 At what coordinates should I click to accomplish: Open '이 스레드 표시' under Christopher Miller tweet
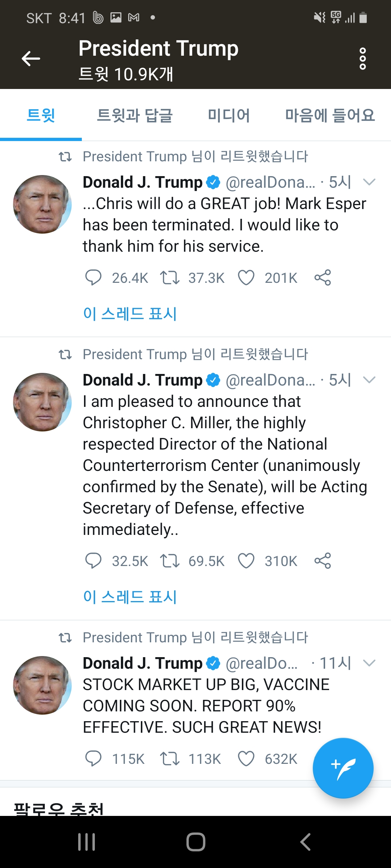pos(130,597)
